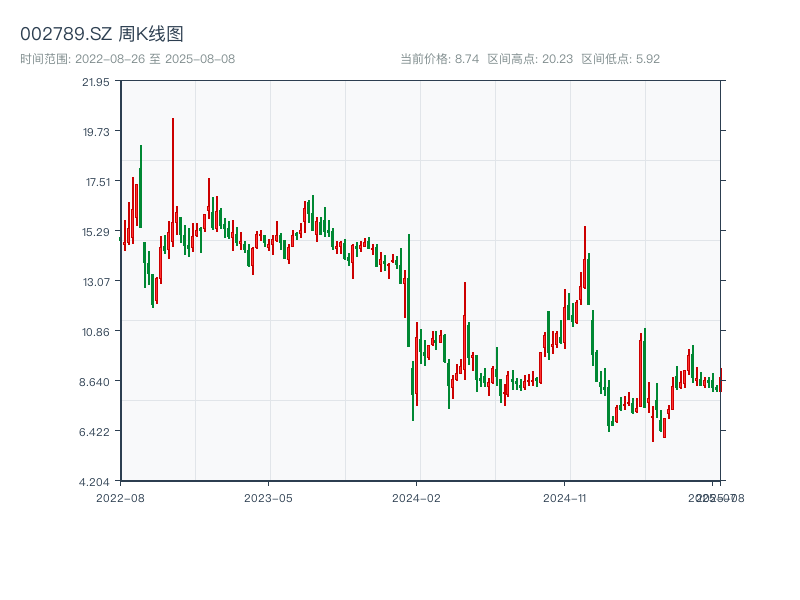800x600 pixels.
Task: Click the 2022-08 x-axis date label
Action: click(x=120, y=497)
